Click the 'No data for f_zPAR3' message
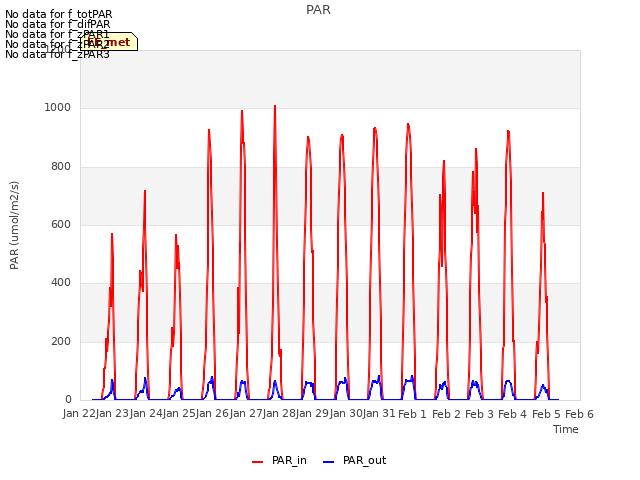Viewport: 640px width, 480px height. point(57,54)
